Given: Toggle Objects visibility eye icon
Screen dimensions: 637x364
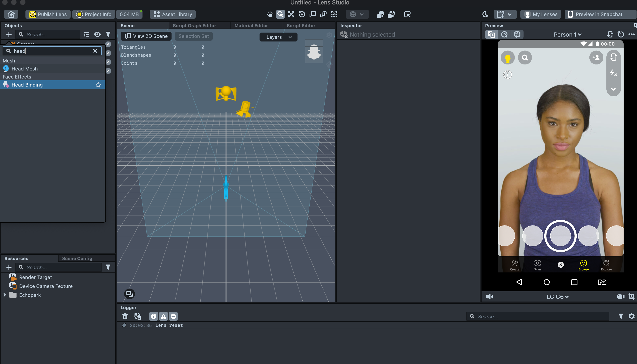Looking at the screenshot, I should pos(97,34).
